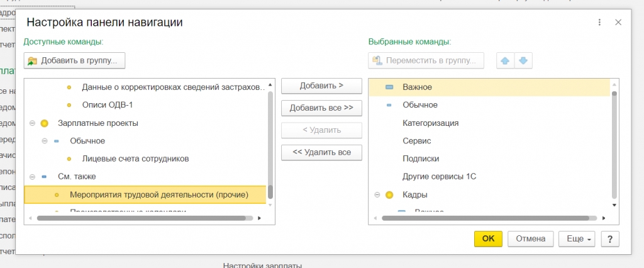Click the << Удалить все button
The height and width of the screenshot is (268, 644).
click(x=321, y=152)
